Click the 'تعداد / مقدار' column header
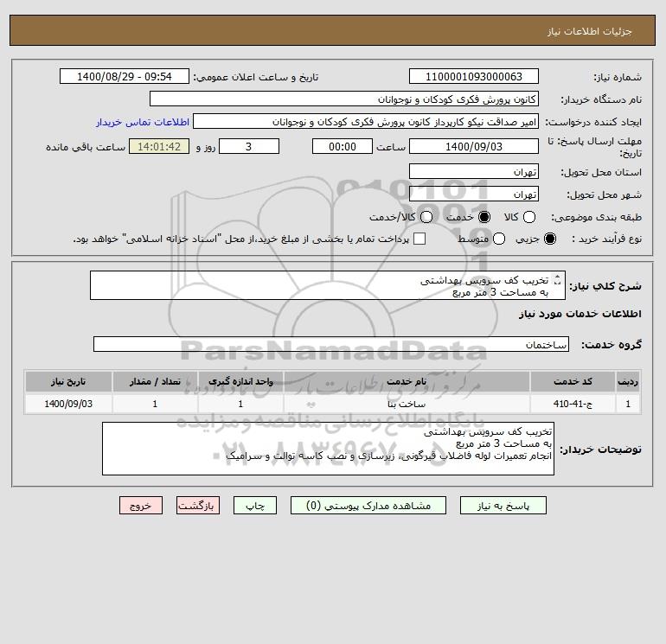666x644 pixels. click(x=155, y=381)
